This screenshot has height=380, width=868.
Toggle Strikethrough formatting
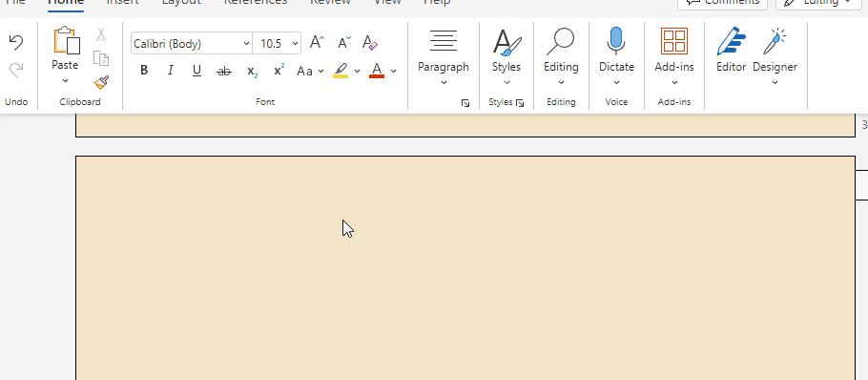[x=223, y=71]
